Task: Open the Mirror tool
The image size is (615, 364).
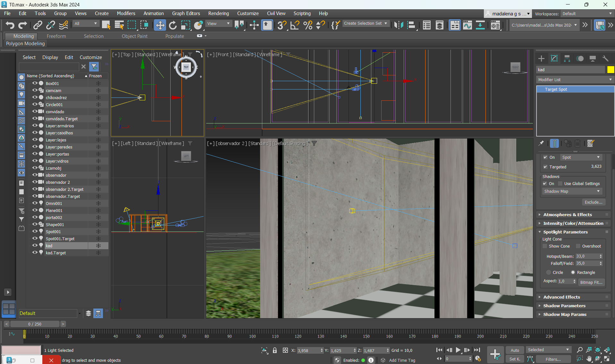Action: pyautogui.click(x=399, y=25)
